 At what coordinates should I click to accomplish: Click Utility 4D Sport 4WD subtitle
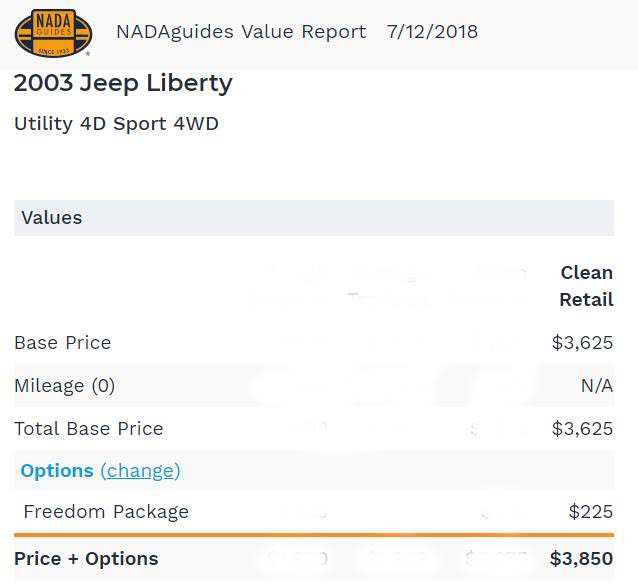point(116,124)
